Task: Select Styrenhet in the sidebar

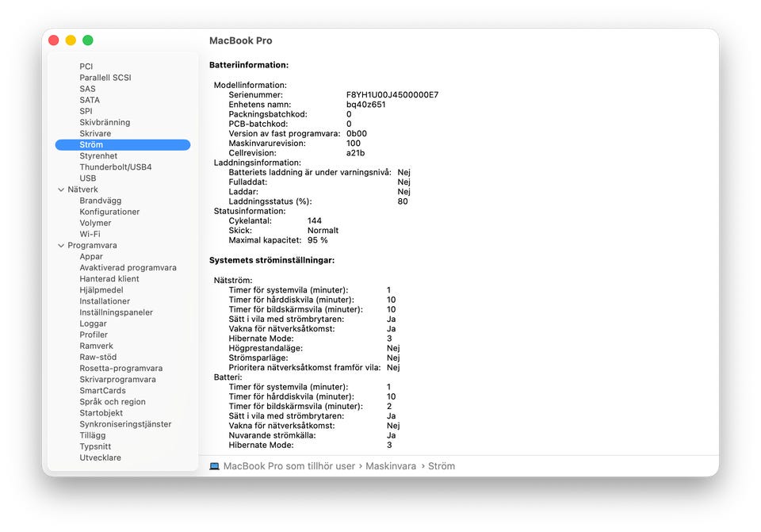Action: point(98,156)
